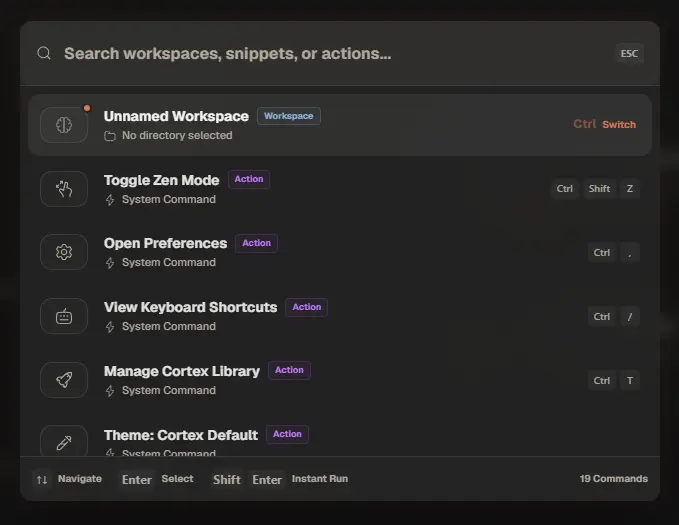Screen dimensions: 679x525
Task: Select the Open Preferences command
Action: (340, 252)
